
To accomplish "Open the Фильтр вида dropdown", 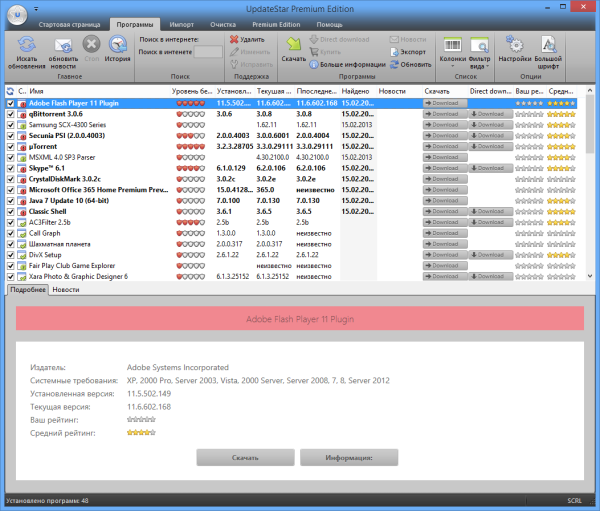I will click(x=479, y=52).
